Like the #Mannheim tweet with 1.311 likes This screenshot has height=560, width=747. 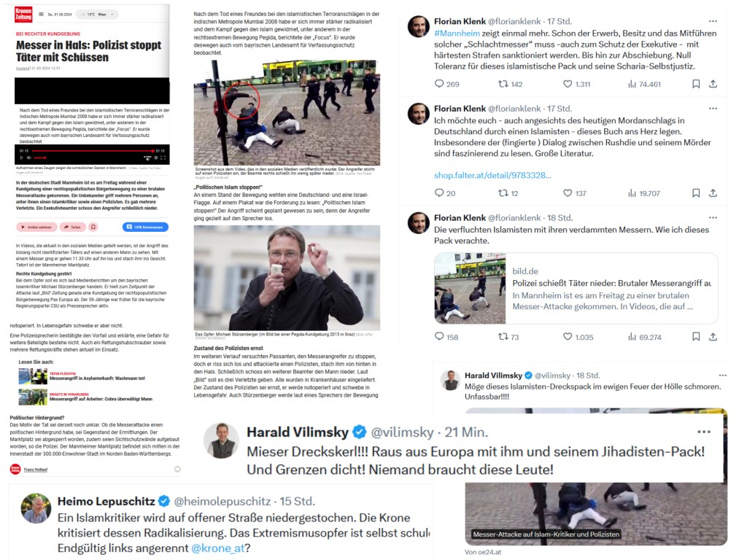tap(576, 85)
